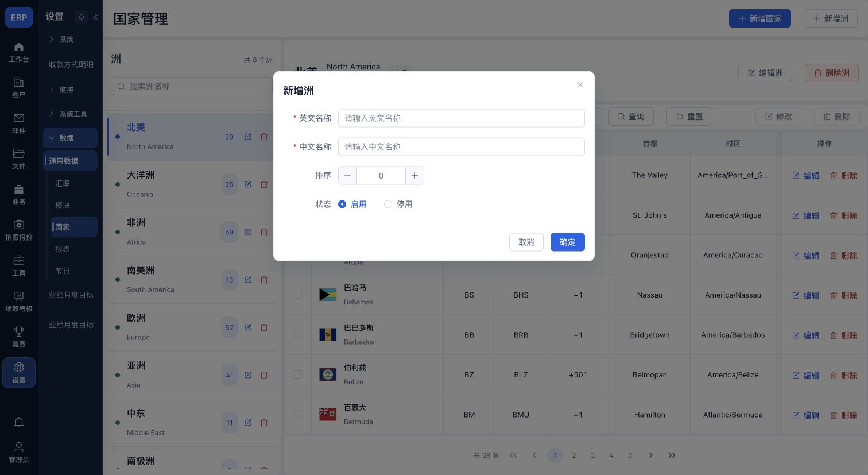Click the pin icon beside 设置 header
The image size is (868, 475).
82,17
